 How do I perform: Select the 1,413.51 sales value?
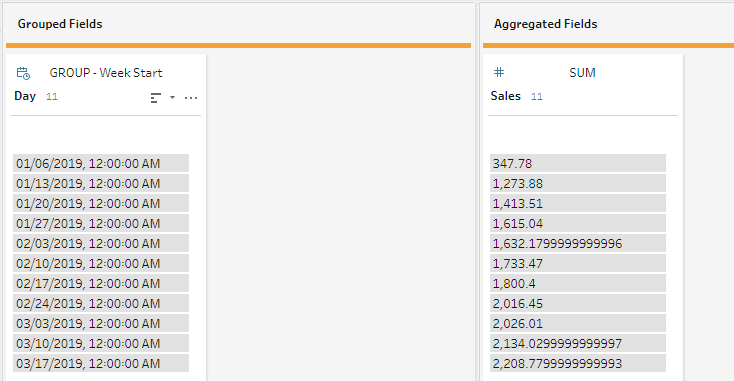[x=578, y=204]
